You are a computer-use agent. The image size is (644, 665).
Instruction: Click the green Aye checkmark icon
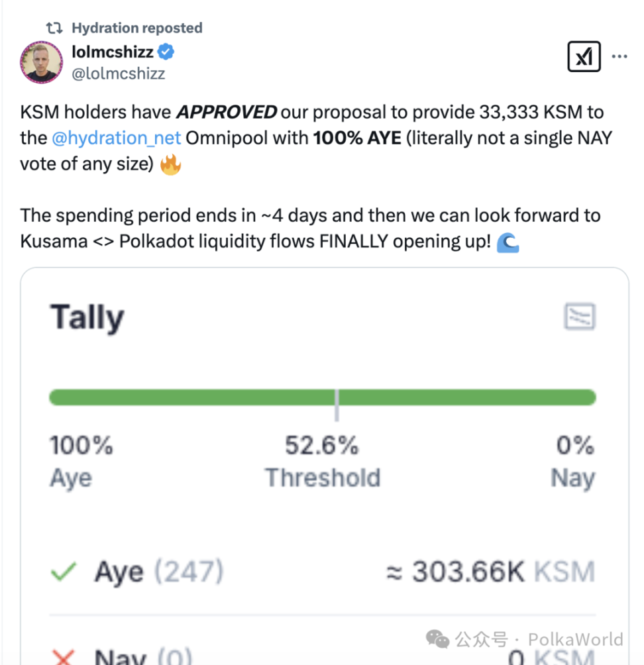(64, 572)
